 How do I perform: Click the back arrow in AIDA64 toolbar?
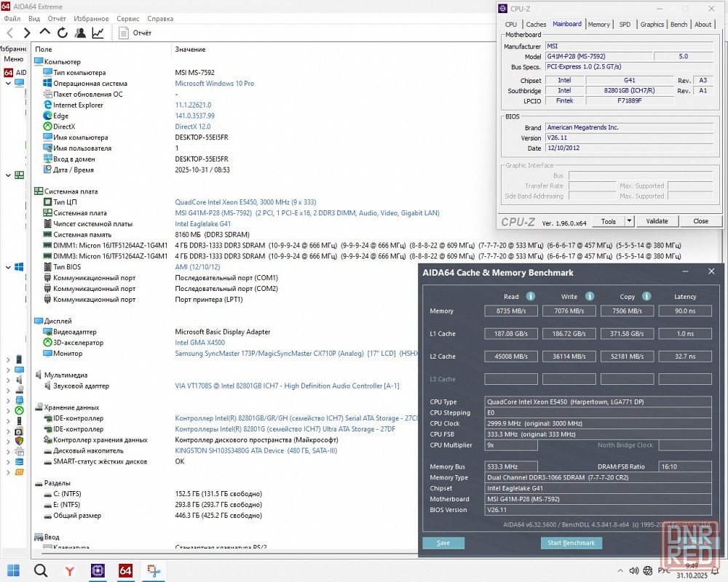coord(9,33)
